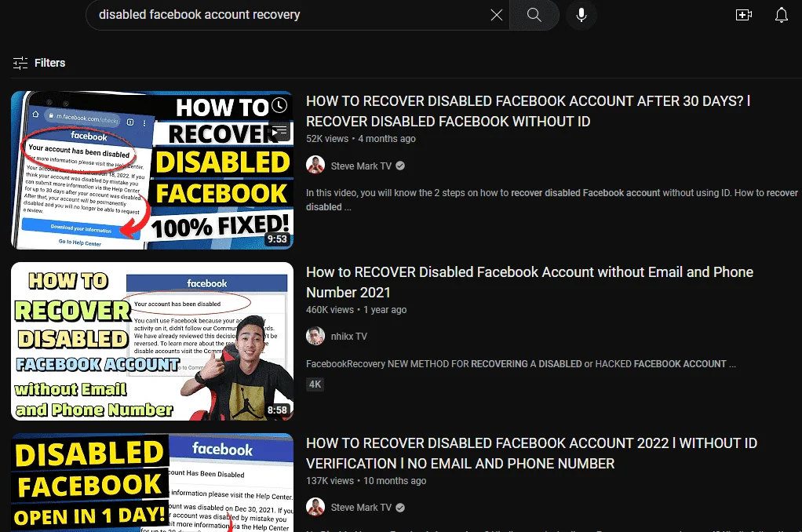
Task: Click the 9:53 duration badge
Action: point(277,239)
